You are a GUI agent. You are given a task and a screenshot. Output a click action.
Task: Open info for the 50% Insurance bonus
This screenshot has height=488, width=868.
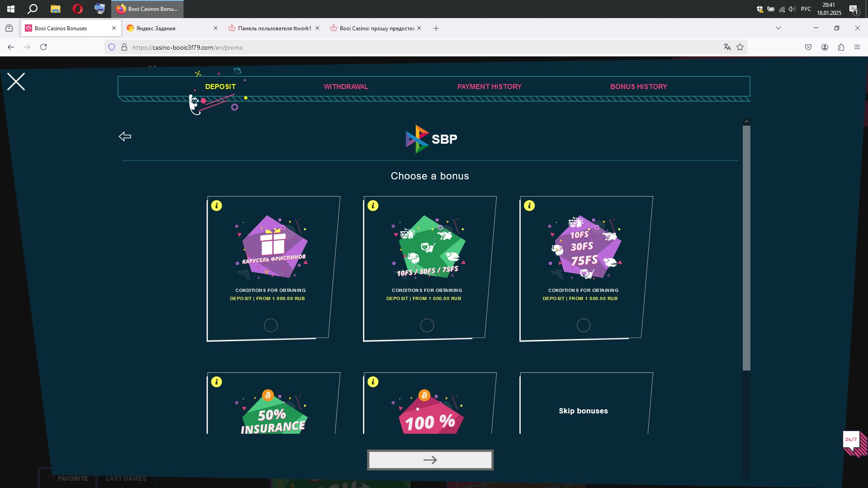click(x=217, y=382)
